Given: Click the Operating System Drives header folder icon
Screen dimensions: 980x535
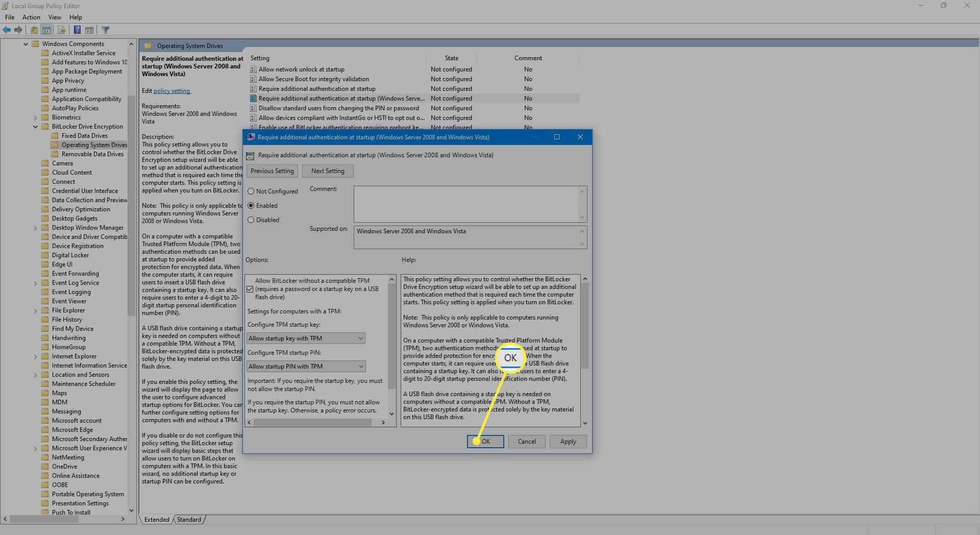Looking at the screenshot, I should [x=148, y=46].
